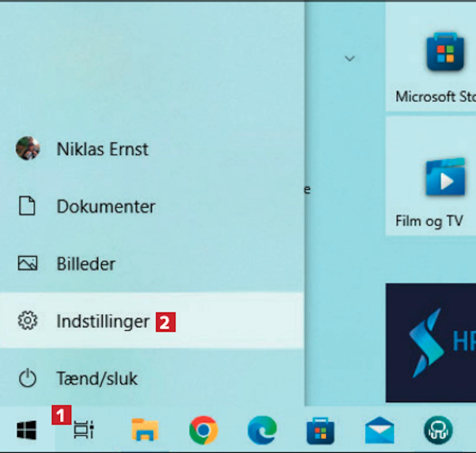Click the power icon beside Tænd/sluk
476x453 pixels.
tap(28, 378)
